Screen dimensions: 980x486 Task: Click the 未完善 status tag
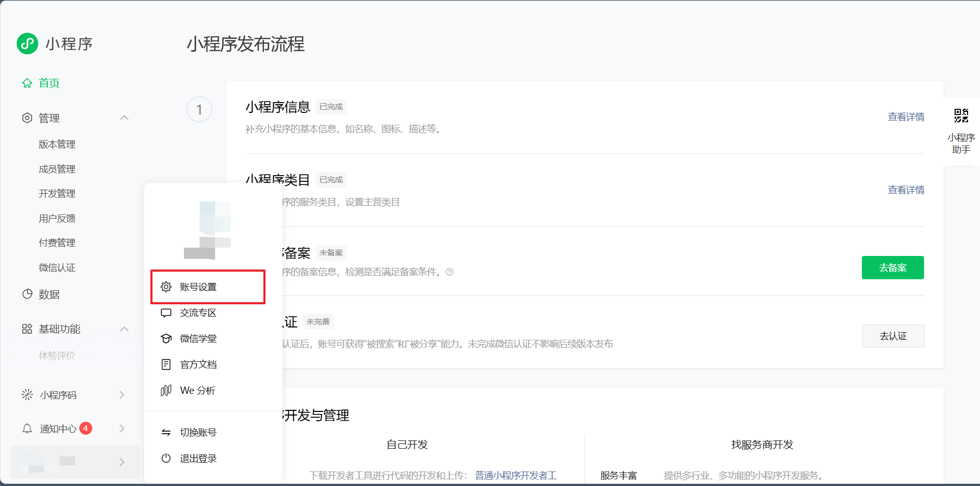(x=318, y=322)
